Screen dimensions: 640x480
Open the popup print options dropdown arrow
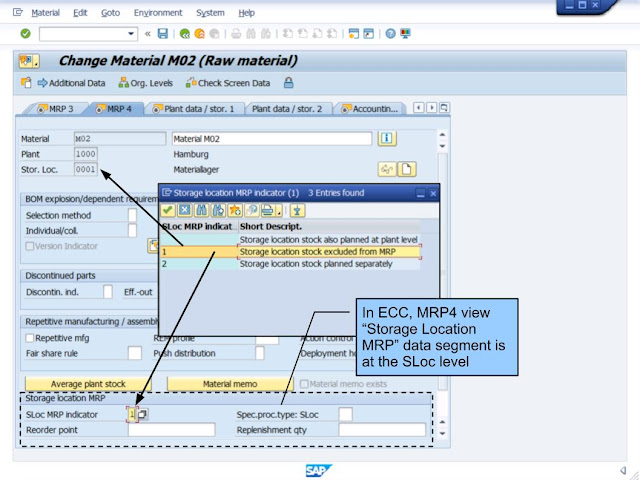[x=279, y=211]
